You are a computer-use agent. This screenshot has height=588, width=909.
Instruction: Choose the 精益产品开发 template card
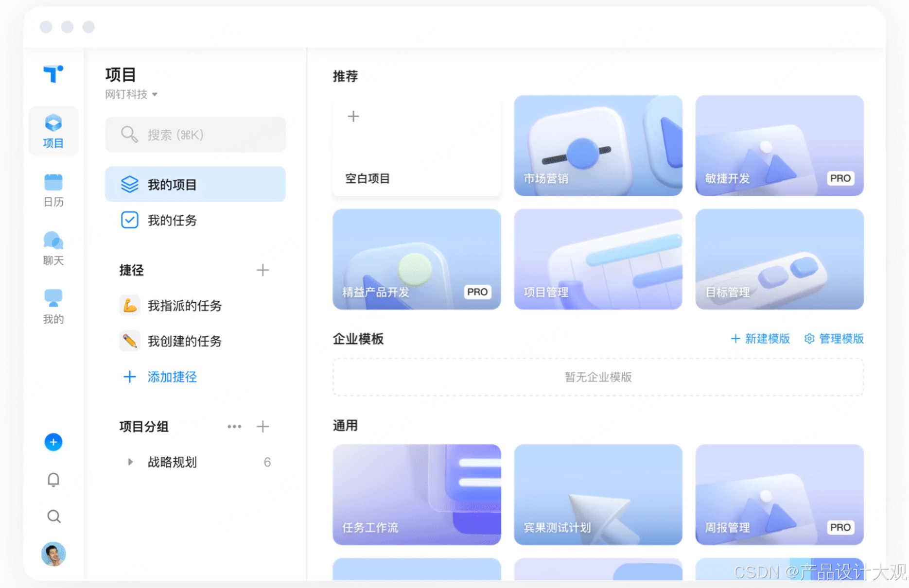pyautogui.click(x=417, y=259)
